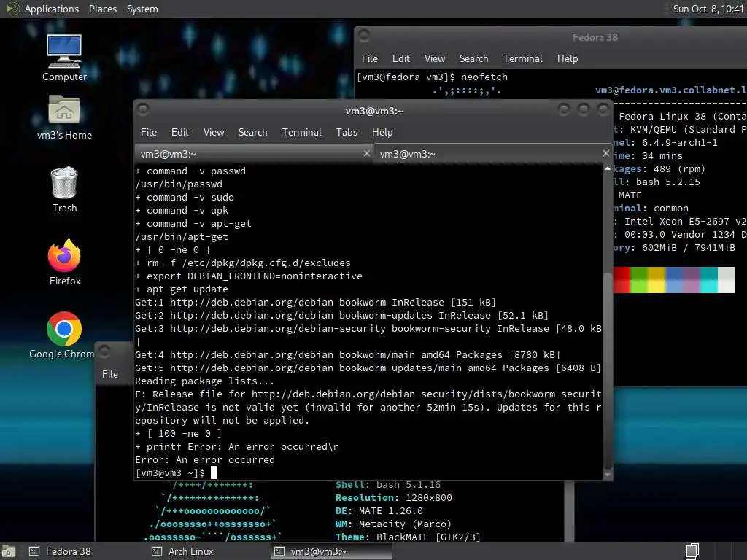
Task: Open View menu in Fedora 38 window
Action: click(x=435, y=58)
